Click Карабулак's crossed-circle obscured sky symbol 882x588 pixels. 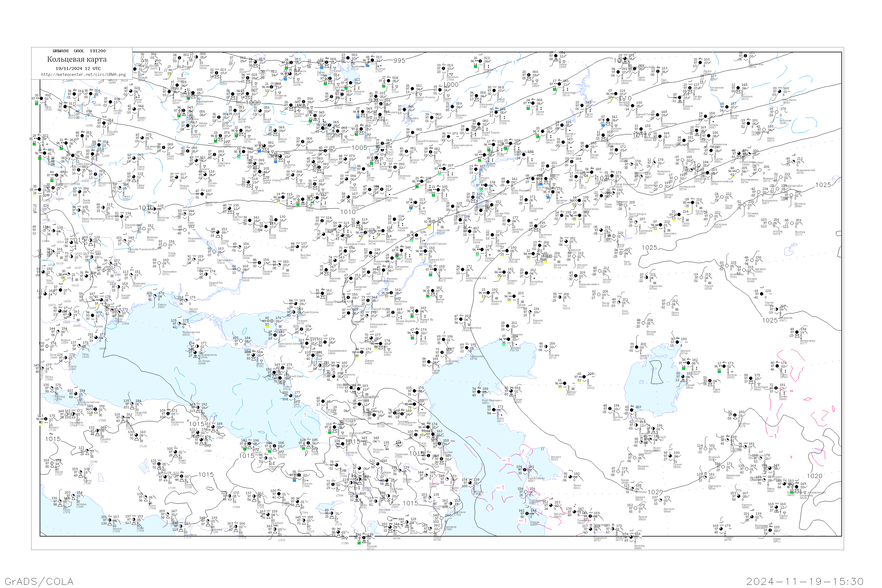[434, 222]
